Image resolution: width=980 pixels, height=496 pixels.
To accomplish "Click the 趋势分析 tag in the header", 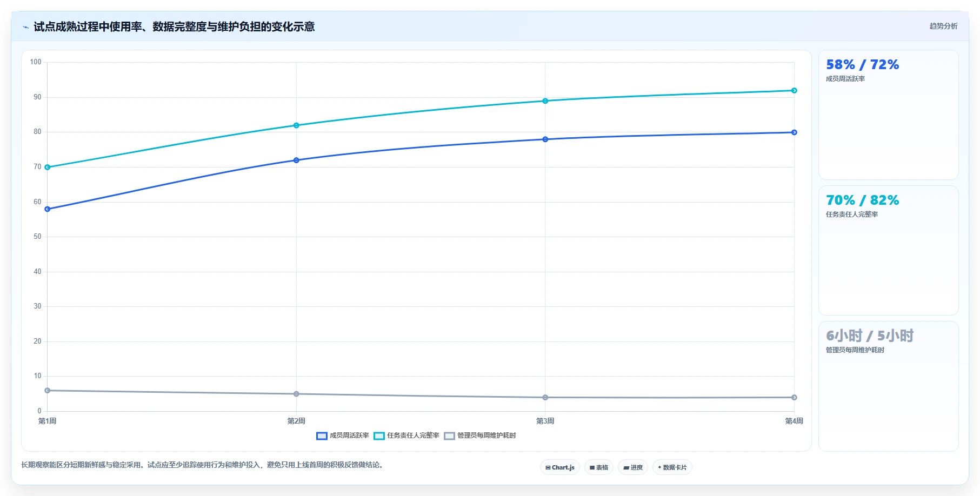I will coord(943,26).
